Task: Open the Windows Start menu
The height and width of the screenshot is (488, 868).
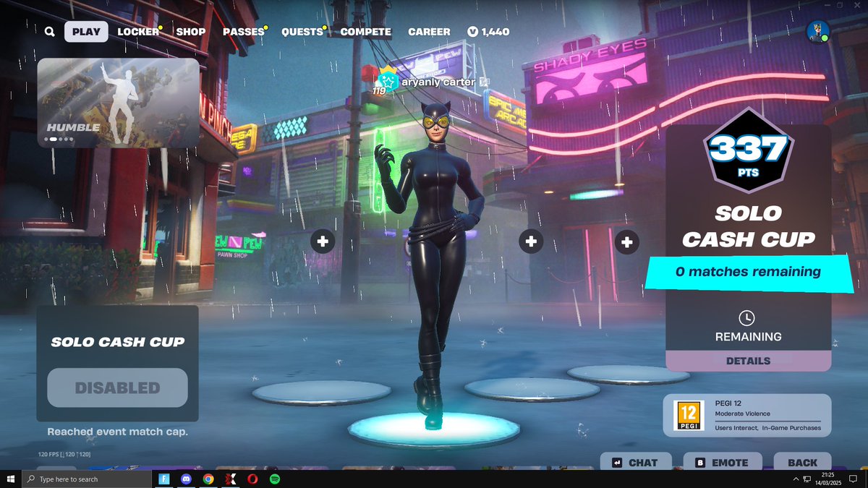Action: point(11,479)
